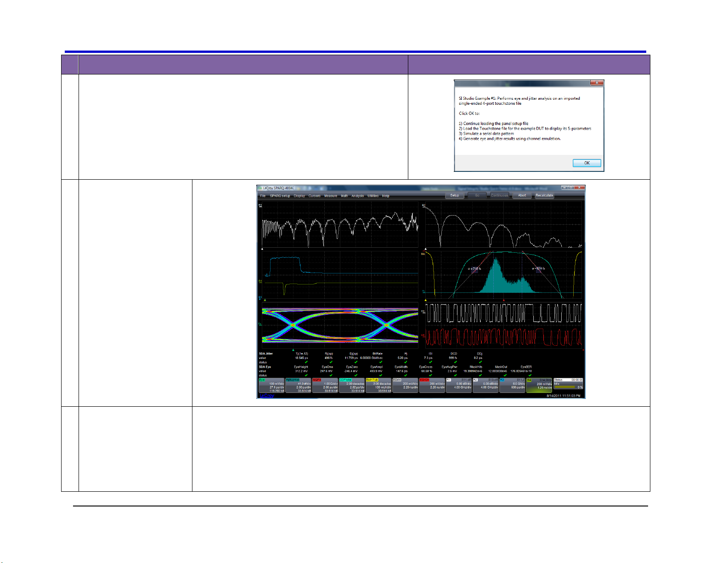Open the Display menu

tap(299, 196)
